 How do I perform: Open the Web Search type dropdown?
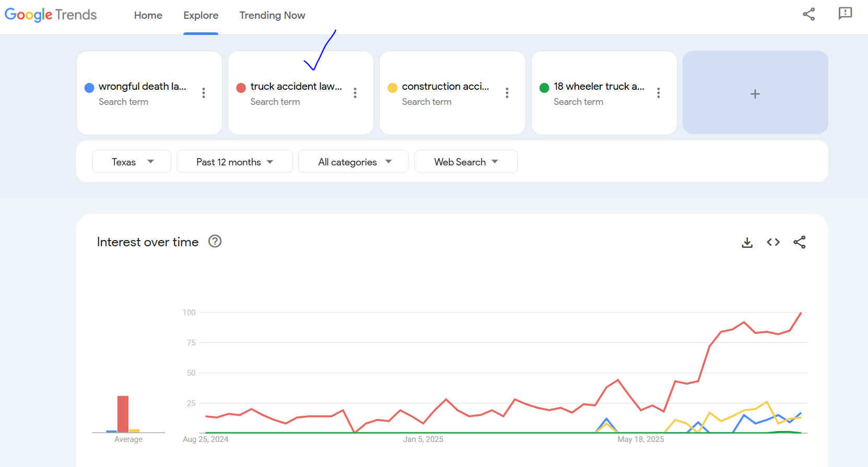[466, 162]
